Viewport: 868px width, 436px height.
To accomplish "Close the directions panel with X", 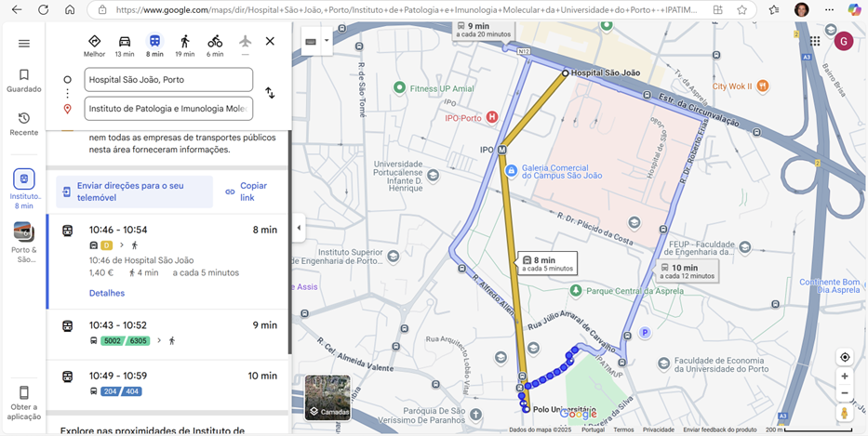I will pyautogui.click(x=270, y=42).
